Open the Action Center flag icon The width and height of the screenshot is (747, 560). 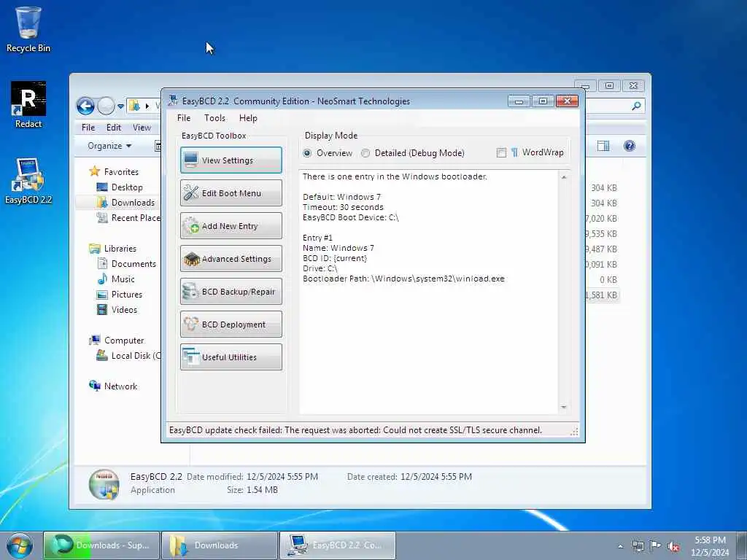656,546
